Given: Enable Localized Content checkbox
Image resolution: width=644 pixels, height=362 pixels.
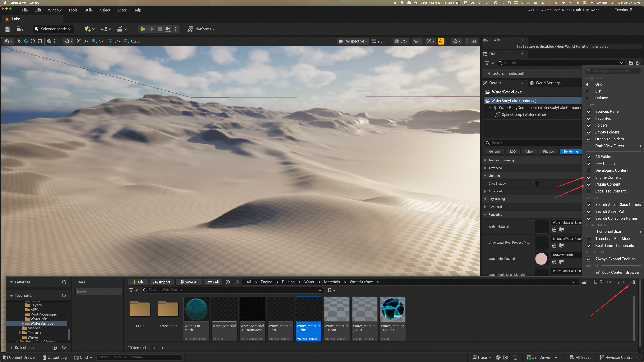Looking at the screenshot, I should coord(589,191).
